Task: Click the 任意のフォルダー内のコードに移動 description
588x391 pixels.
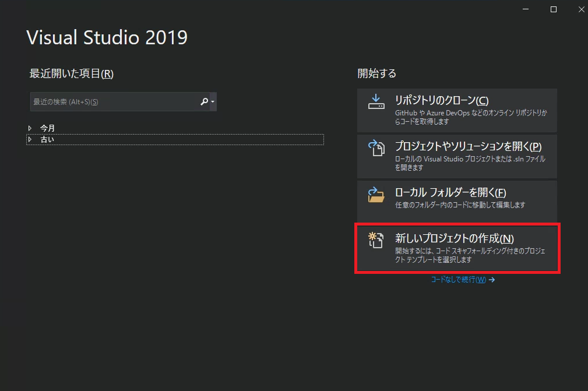Action: (x=460, y=205)
